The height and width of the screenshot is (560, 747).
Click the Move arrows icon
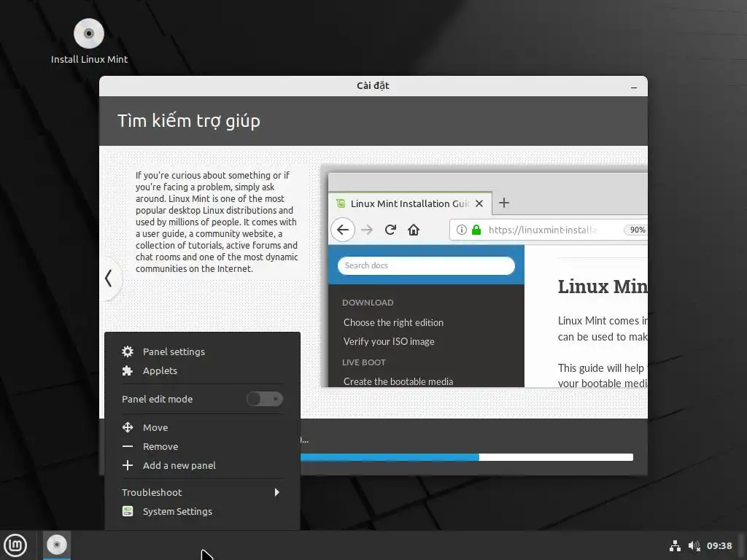pos(127,427)
